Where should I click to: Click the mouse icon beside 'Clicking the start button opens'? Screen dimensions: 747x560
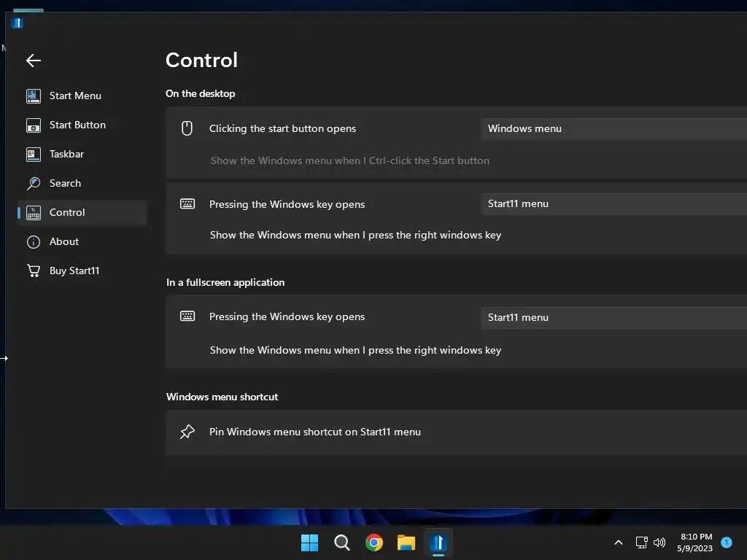[187, 128]
